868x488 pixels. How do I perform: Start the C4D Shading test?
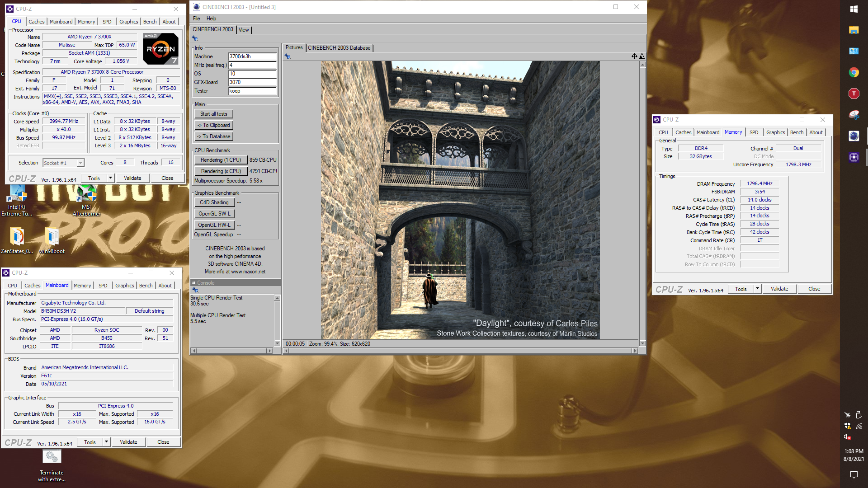click(214, 202)
